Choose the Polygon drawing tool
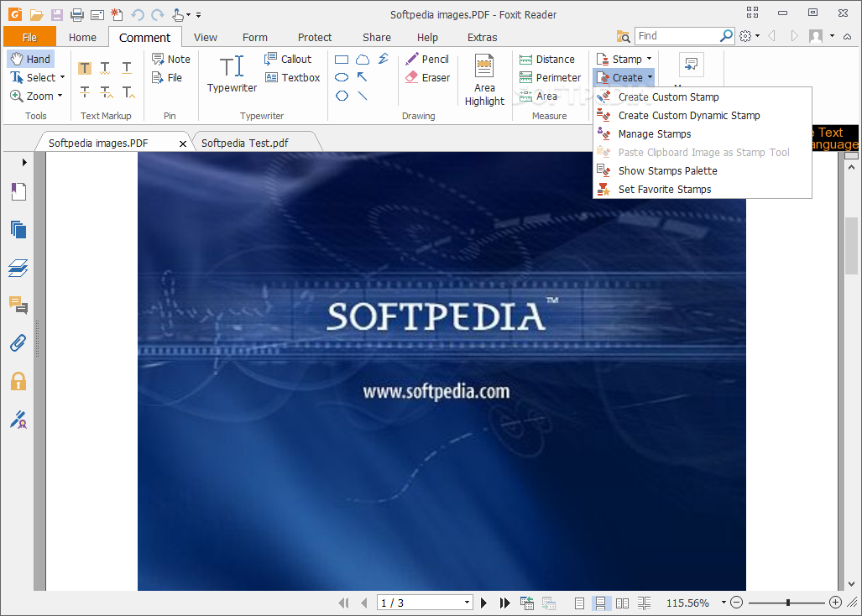 coord(342,96)
